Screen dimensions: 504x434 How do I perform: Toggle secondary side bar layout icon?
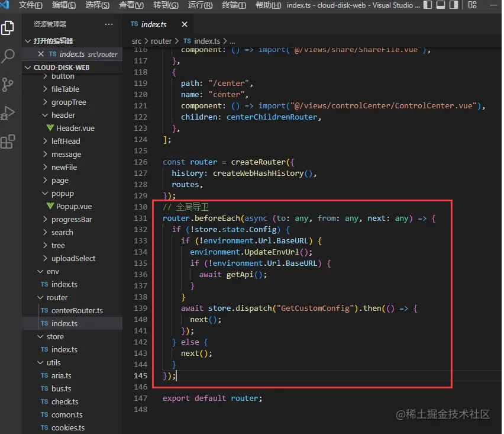click(x=453, y=5)
